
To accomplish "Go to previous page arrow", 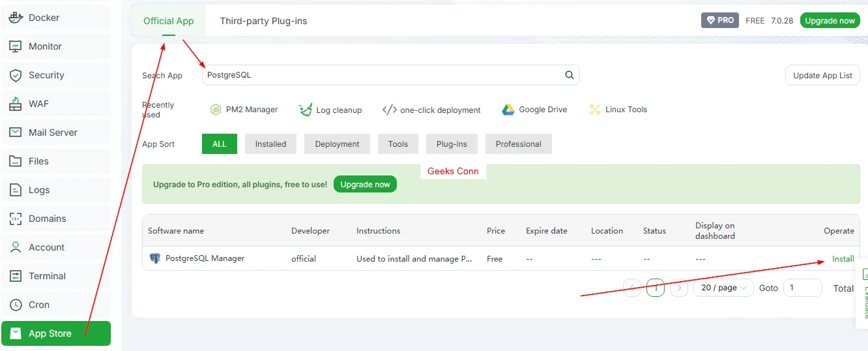I will (x=632, y=288).
